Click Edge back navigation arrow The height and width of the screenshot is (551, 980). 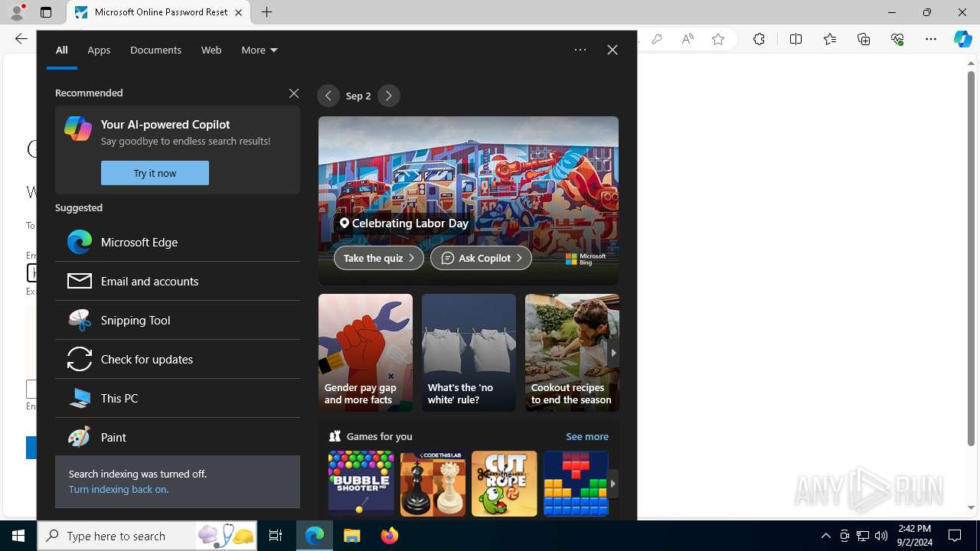point(21,38)
